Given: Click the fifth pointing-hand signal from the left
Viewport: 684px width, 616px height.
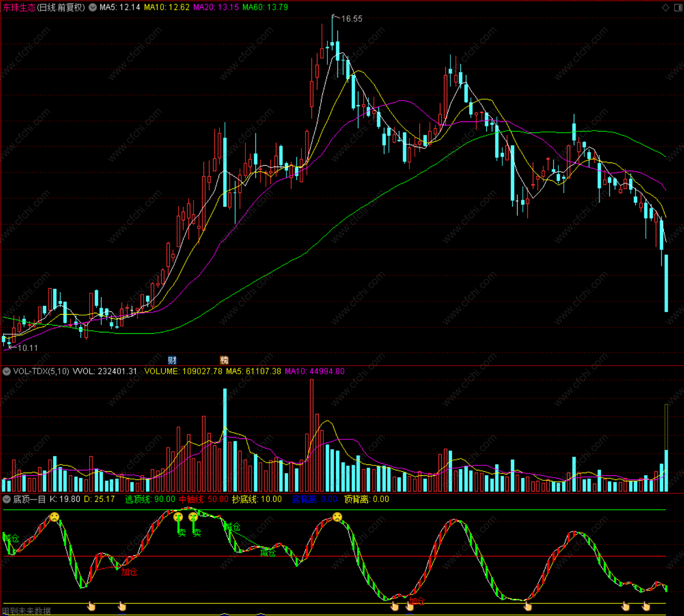Looking at the screenshot, I should (x=527, y=606).
